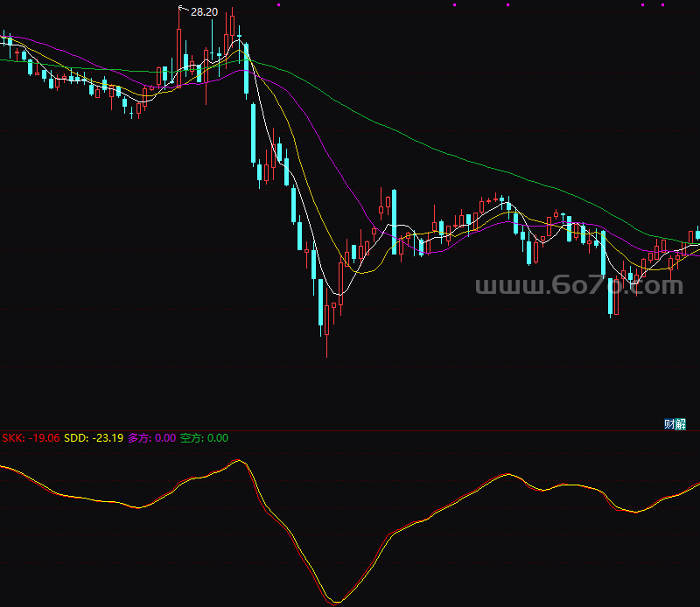Screen dimensions: 700x607
Task: Click the 28.20 high price label
Action: (204, 12)
